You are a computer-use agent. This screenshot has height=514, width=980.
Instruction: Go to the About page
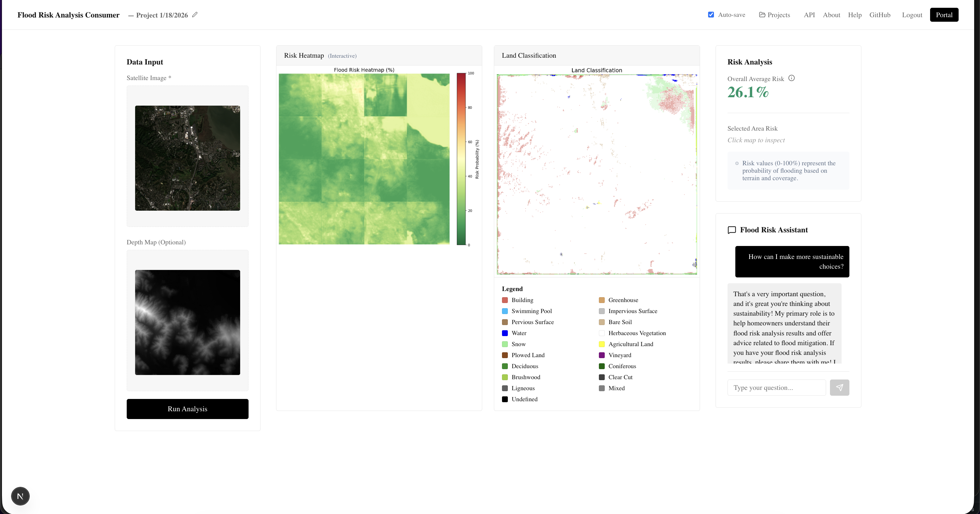pos(831,15)
